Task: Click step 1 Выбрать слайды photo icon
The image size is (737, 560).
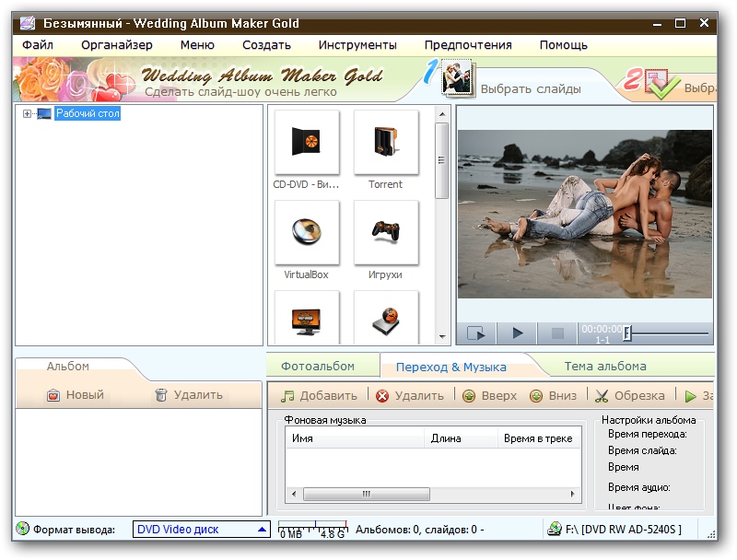Action: coord(456,77)
